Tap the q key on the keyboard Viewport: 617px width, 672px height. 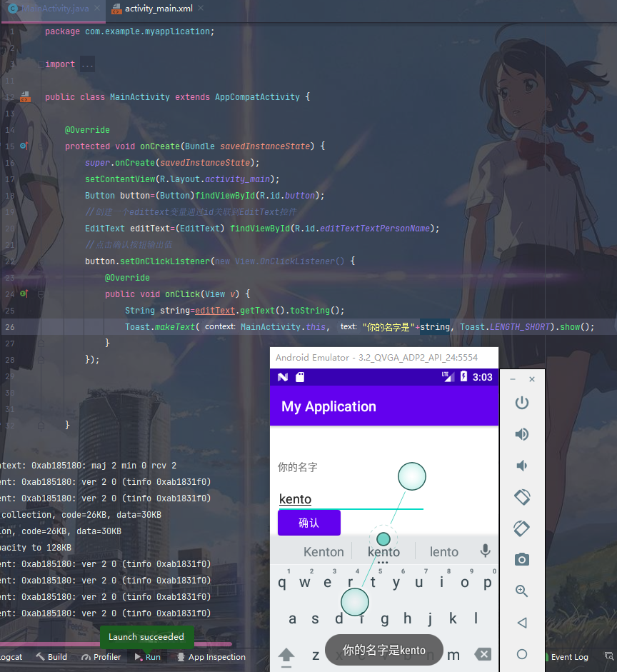[282, 582]
